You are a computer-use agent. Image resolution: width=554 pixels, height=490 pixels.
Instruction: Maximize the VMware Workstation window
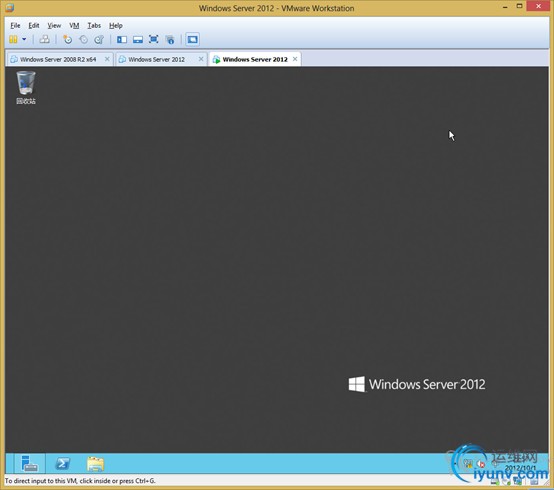click(x=519, y=6)
